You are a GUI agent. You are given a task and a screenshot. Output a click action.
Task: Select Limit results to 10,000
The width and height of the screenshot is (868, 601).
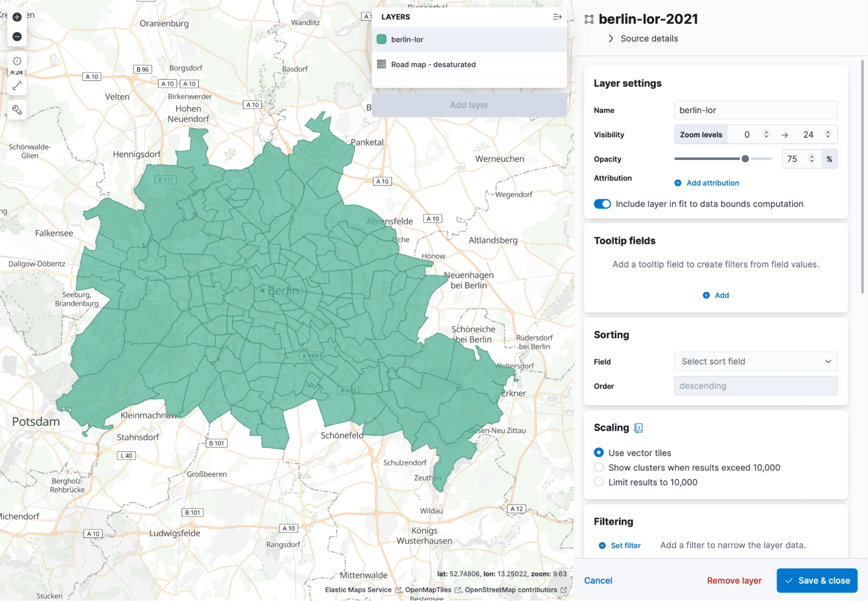click(599, 482)
